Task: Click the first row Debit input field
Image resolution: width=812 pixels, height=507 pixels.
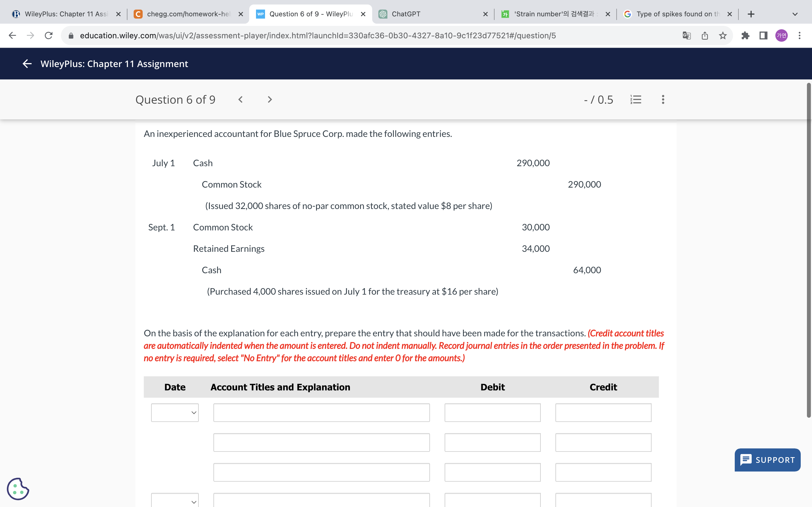Action: point(492,412)
